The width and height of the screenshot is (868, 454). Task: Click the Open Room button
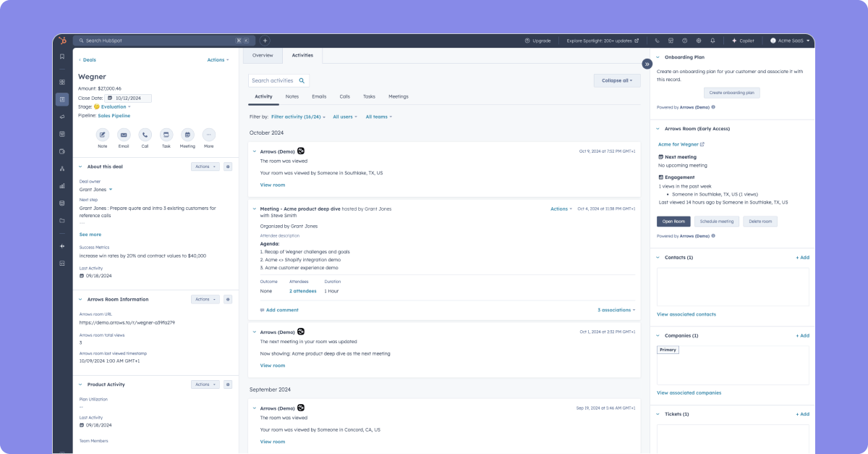(673, 222)
